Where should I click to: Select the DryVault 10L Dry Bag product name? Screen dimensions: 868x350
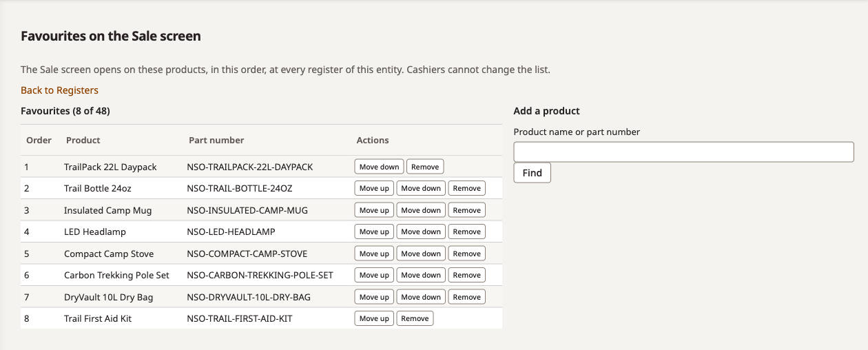click(109, 297)
